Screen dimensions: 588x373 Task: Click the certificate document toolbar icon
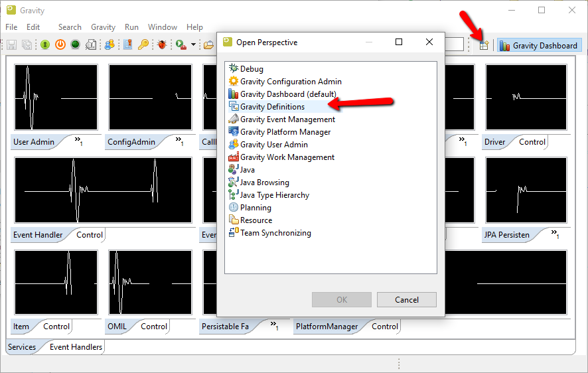point(128,45)
